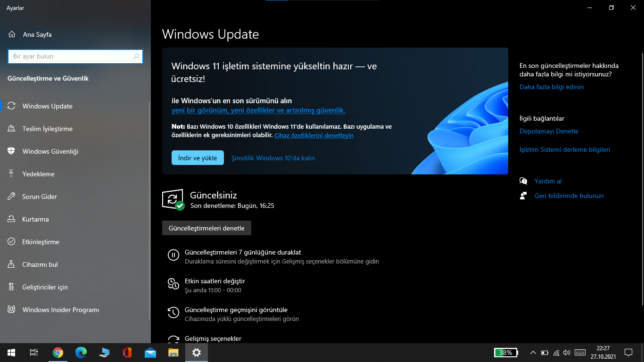Open Sorun Gider troubleshooting page
This screenshot has height=362, width=644.
pyautogui.click(x=75, y=197)
